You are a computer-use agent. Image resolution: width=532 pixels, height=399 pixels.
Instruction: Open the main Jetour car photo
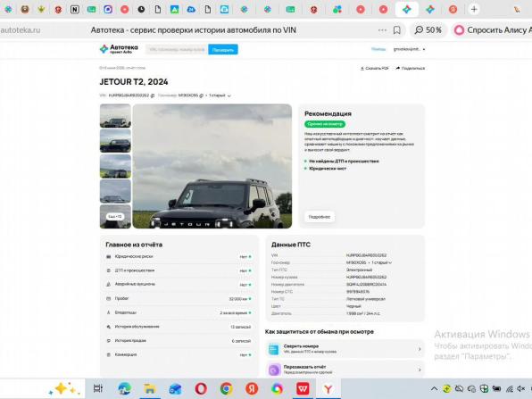coord(212,166)
